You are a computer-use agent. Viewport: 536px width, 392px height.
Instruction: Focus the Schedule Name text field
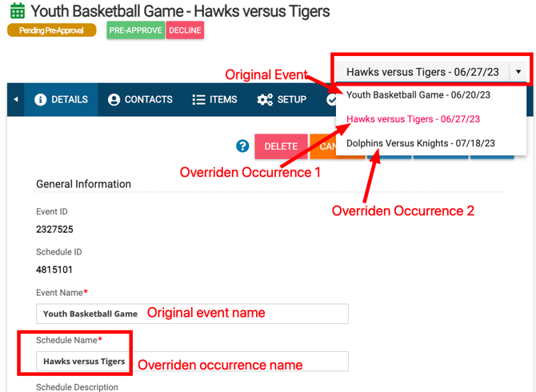240,362
